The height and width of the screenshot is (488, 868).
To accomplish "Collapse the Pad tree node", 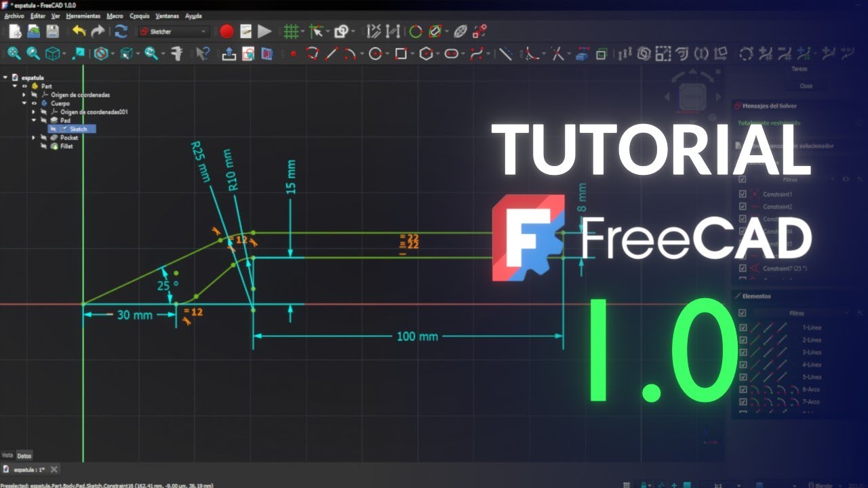I will pos(33,120).
